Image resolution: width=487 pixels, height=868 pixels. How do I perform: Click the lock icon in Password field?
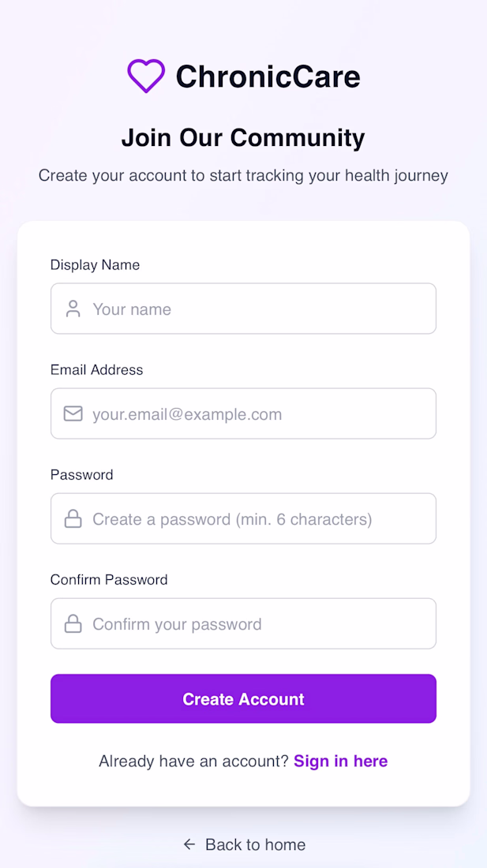click(x=73, y=518)
